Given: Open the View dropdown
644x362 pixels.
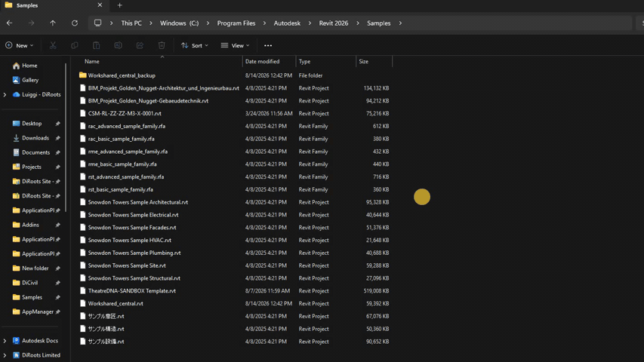Looking at the screenshot, I should click(x=235, y=45).
